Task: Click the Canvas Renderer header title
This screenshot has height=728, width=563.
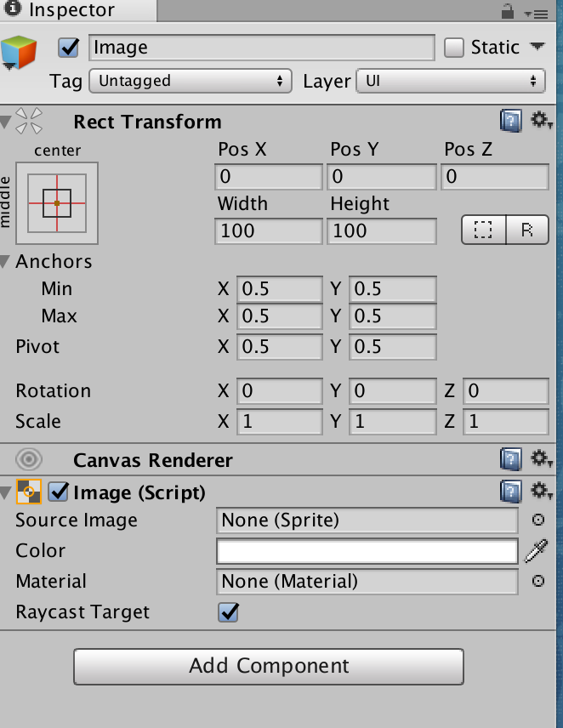Action: [153, 460]
